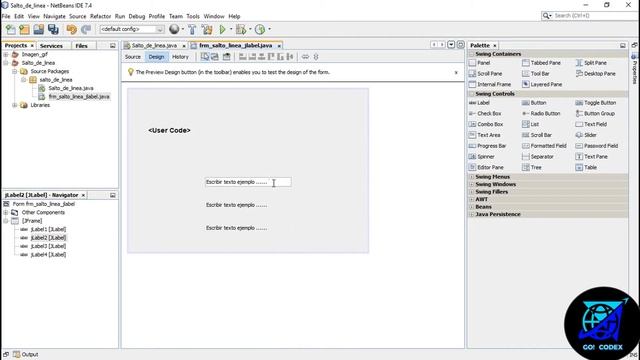Click the change vertical resizability icon
Screen dimensions: 640x360
[316, 57]
